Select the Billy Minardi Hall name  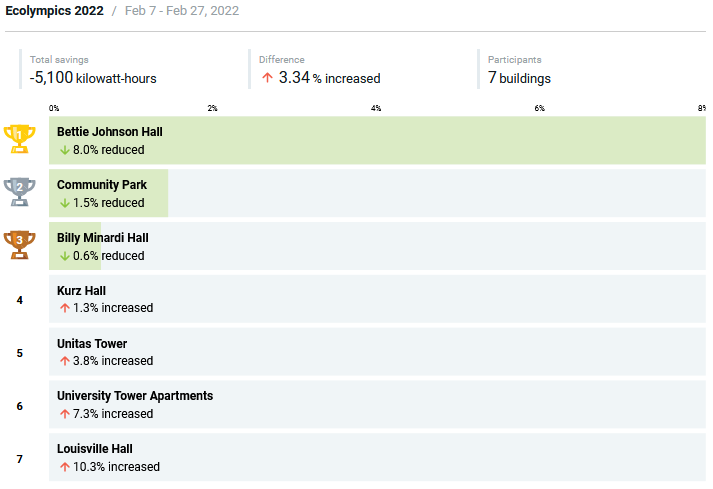coord(102,238)
